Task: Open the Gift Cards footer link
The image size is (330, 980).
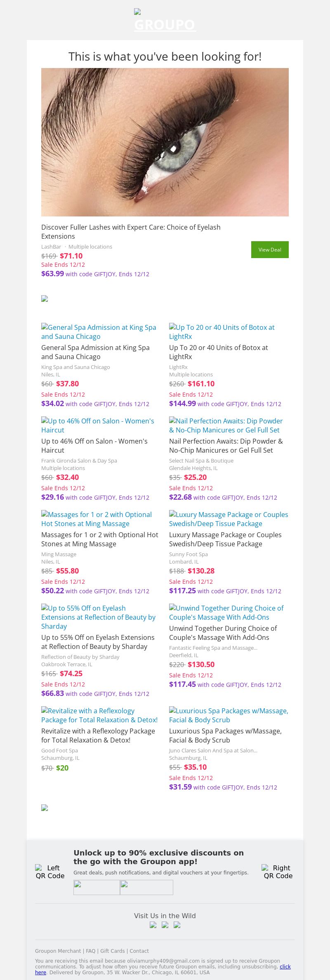Action: [112, 951]
